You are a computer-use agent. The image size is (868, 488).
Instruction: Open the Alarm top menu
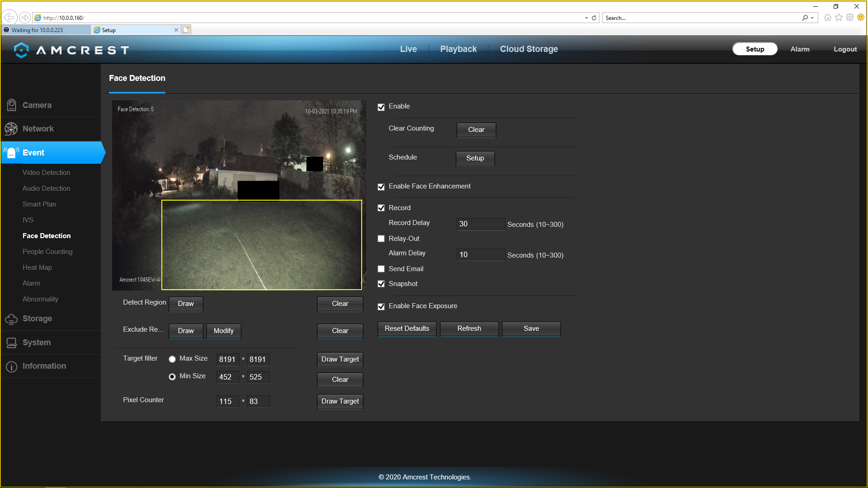coord(800,49)
